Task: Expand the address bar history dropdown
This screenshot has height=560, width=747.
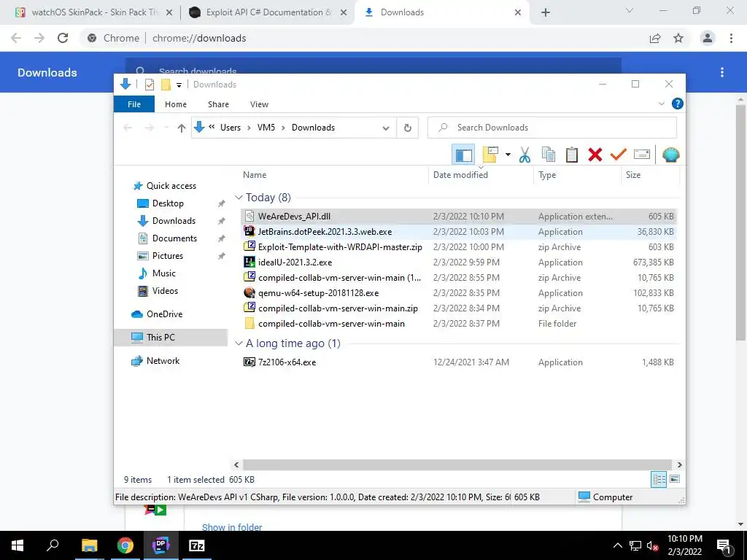Action: coord(386,128)
